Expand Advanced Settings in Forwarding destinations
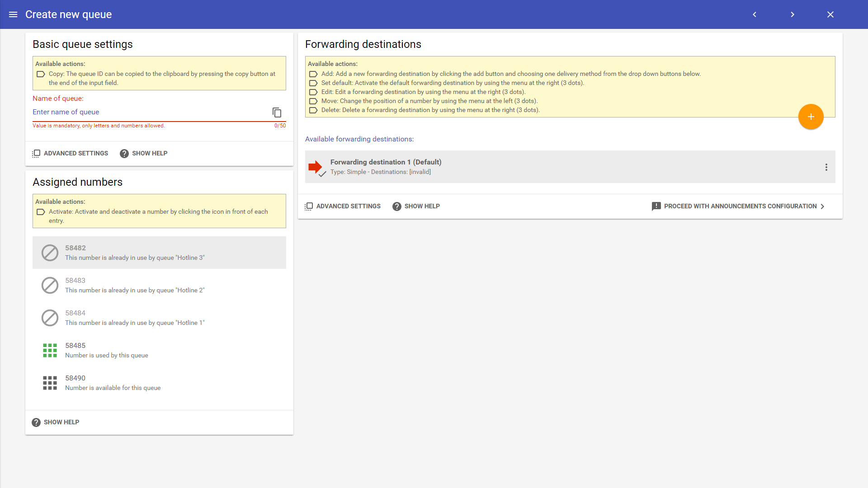Screen dimensions: 868x488 click(x=343, y=206)
